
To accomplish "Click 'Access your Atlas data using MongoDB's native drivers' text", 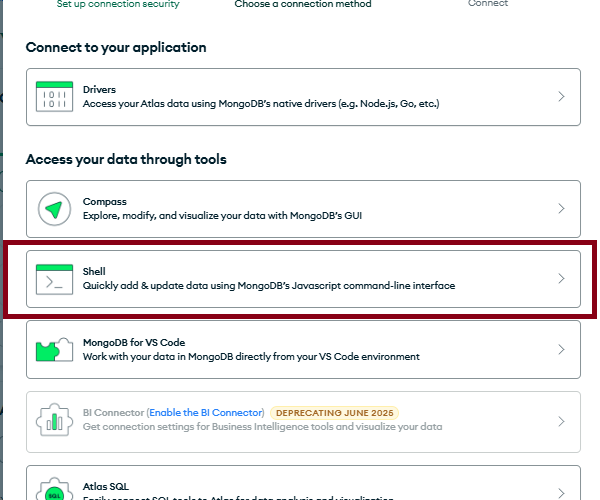I will [x=261, y=104].
